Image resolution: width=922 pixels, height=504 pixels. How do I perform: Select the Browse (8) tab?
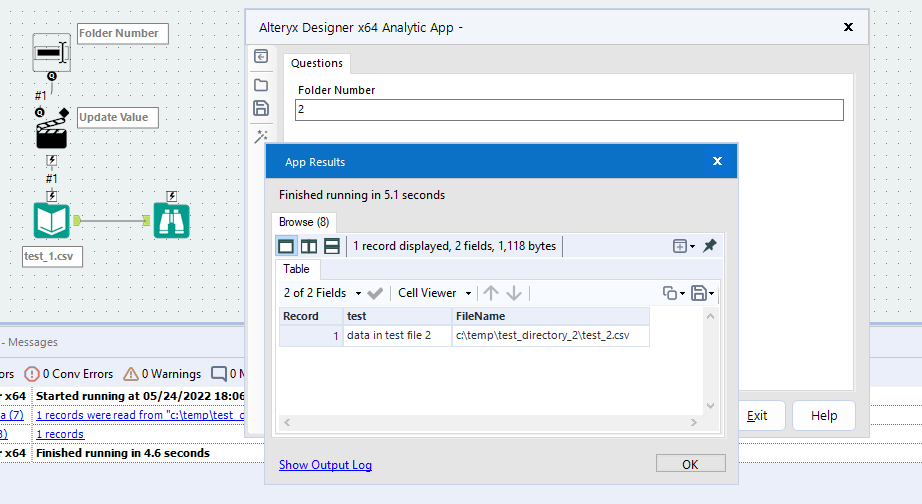click(303, 221)
